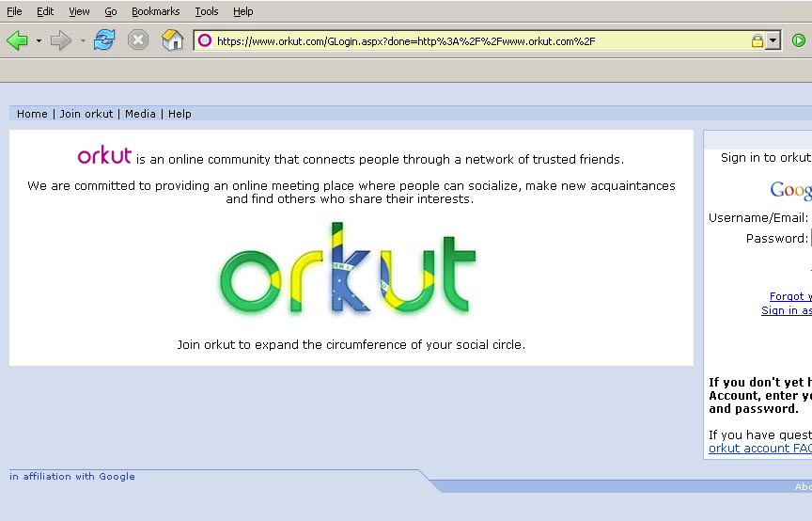Click 'Join orkut to expand the circumference' text
The height and width of the screenshot is (521, 812).
pyautogui.click(x=351, y=345)
